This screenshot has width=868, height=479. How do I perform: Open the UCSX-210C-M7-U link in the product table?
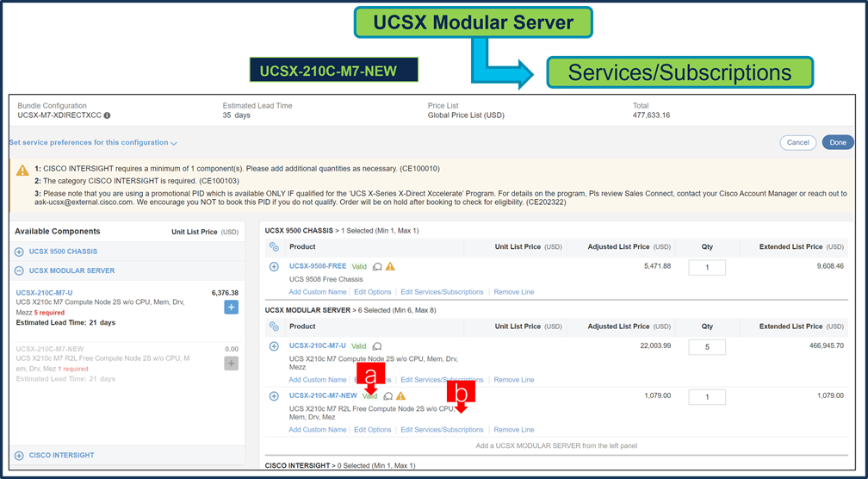[318, 346]
